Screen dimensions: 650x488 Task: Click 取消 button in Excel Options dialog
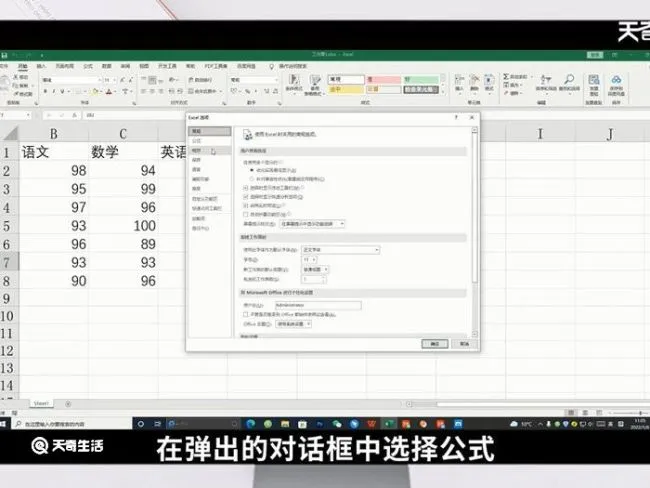[464, 344]
